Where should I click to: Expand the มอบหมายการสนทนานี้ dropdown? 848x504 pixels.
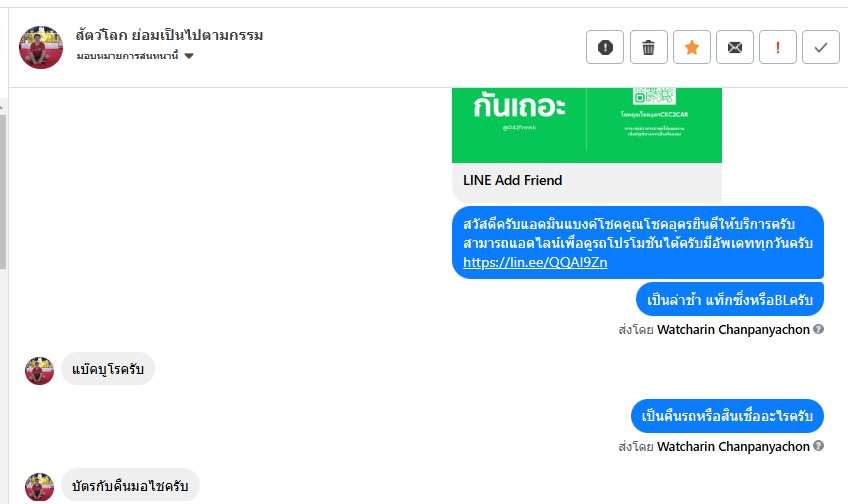point(189,56)
